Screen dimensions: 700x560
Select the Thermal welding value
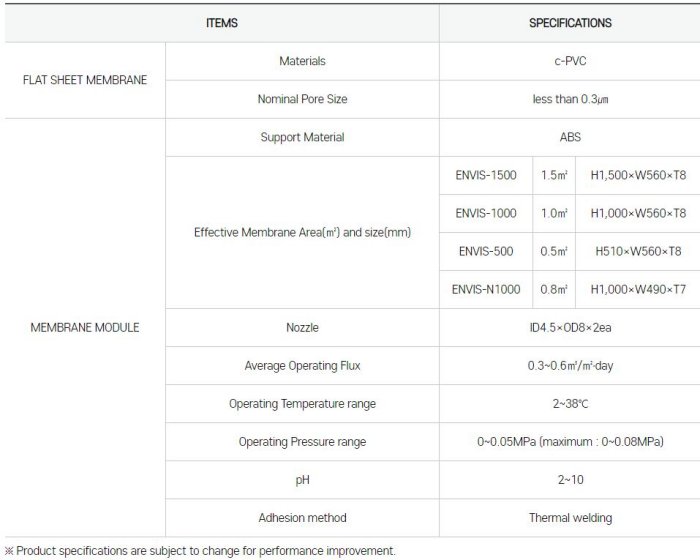pos(570,517)
